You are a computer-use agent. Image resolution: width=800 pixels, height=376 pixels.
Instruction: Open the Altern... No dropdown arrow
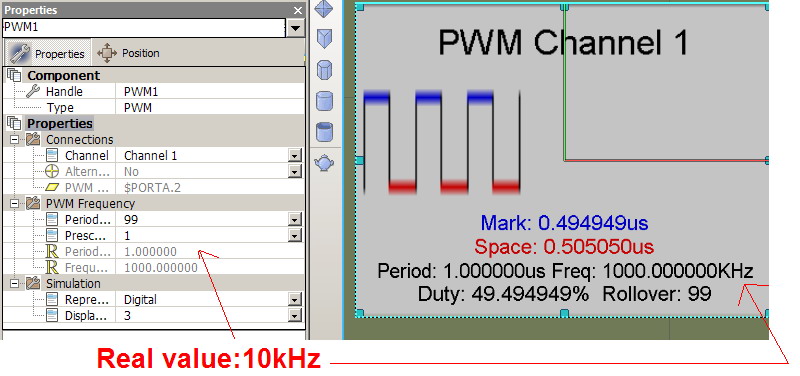click(x=294, y=171)
